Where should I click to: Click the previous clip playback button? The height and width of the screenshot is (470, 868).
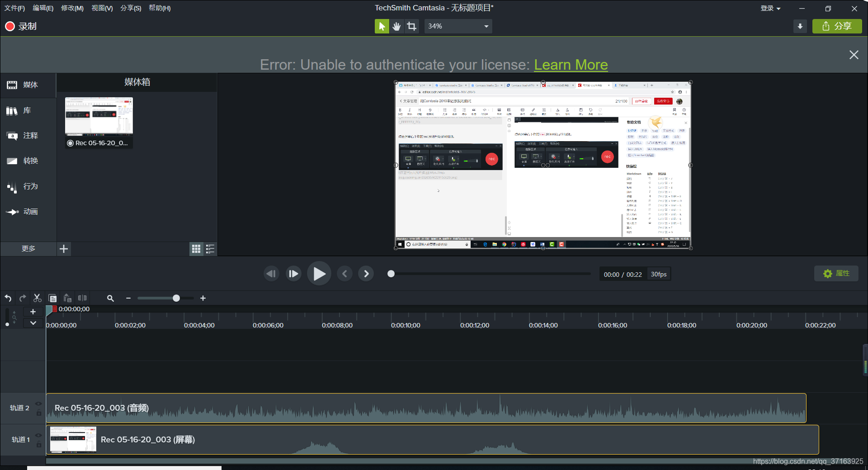[x=271, y=274]
